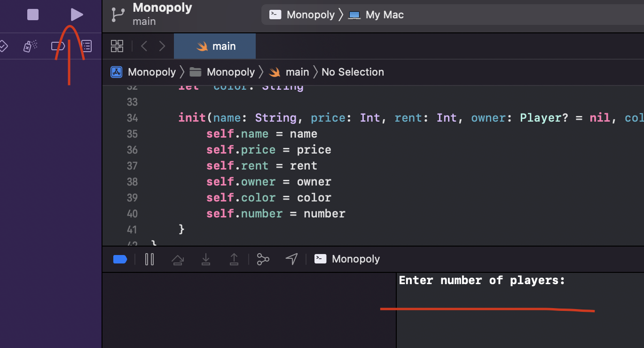644x348 pixels.
Task: Open the editor options grid icon
Action: pyautogui.click(x=117, y=46)
